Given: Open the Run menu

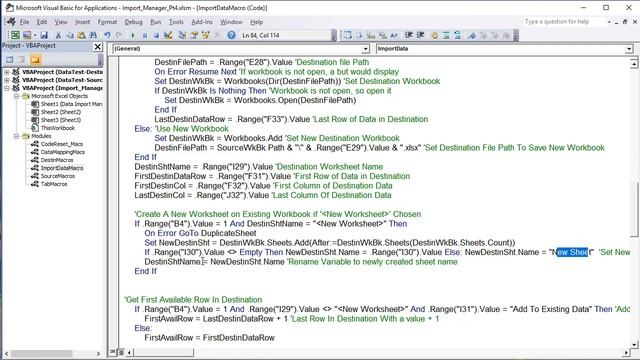Looking at the screenshot, I should coord(156,22).
